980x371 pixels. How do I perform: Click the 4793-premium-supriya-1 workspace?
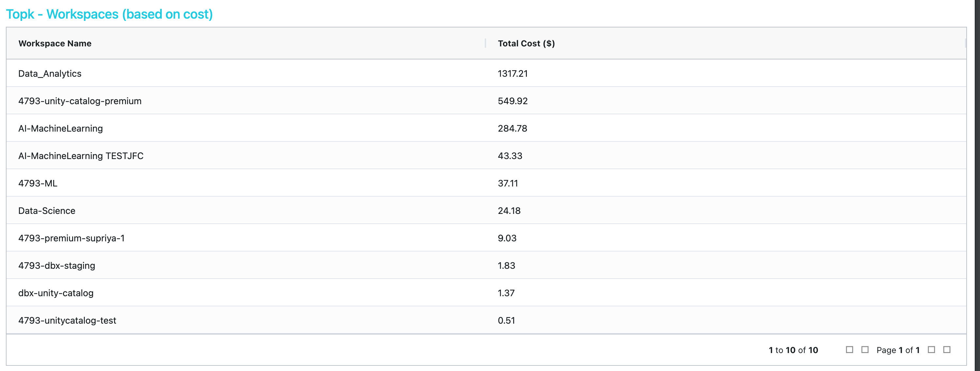click(71, 238)
